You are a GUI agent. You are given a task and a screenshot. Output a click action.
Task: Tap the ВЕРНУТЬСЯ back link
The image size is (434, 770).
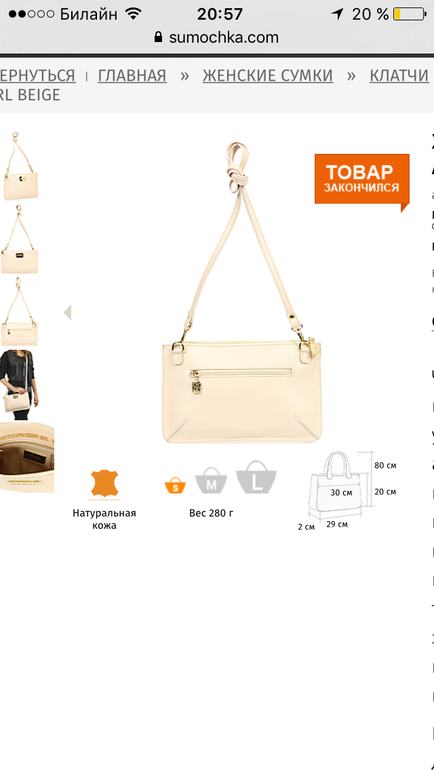pos(38,76)
